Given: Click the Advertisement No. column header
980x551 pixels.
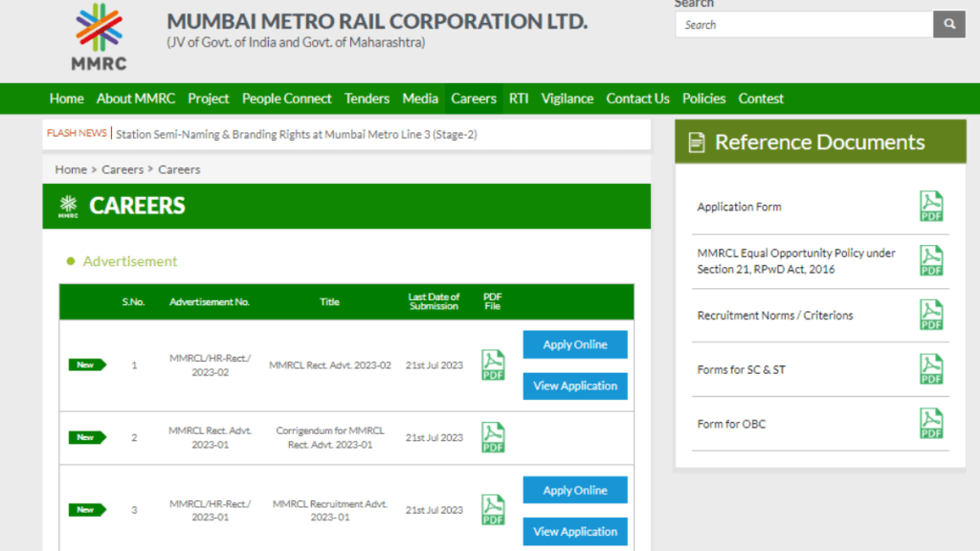Looking at the screenshot, I should pos(210,301).
